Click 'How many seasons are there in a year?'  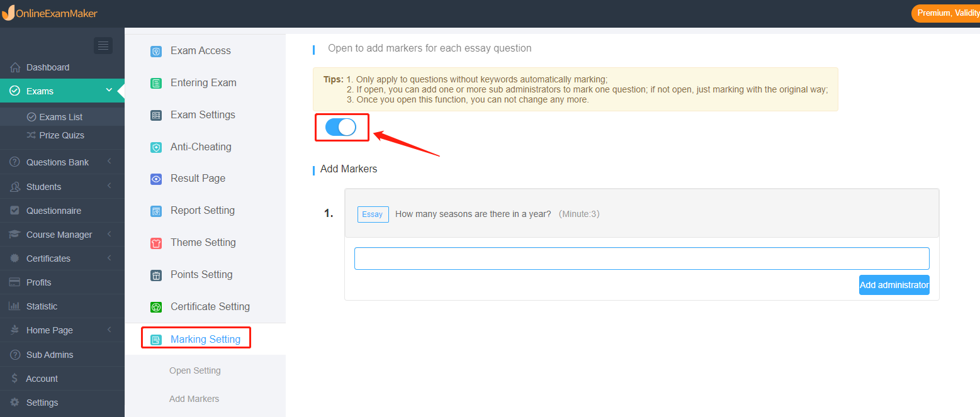(473, 214)
